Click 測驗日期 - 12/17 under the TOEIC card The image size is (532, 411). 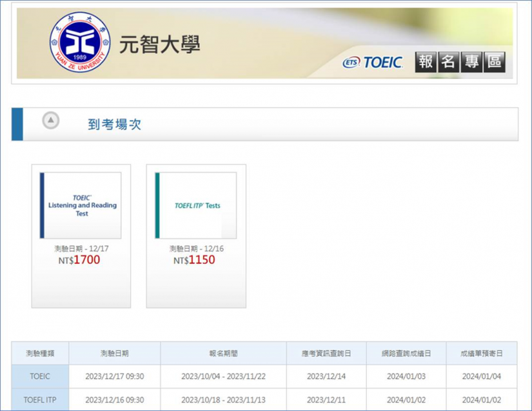pos(81,248)
